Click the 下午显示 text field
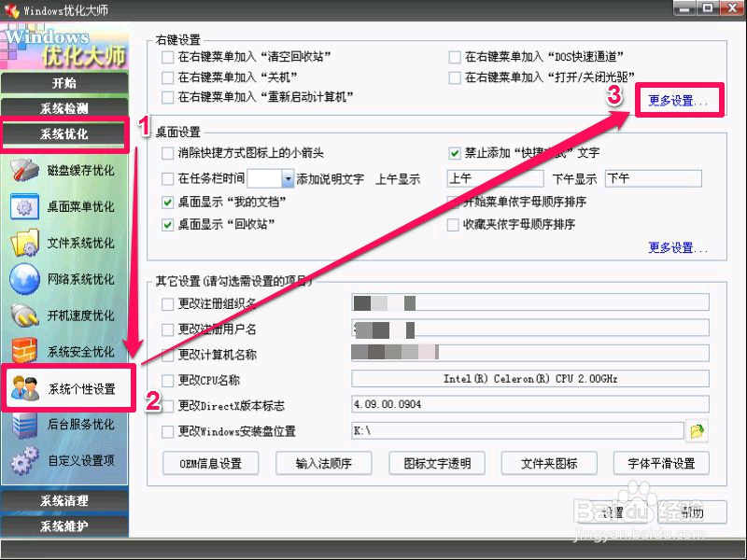The height and width of the screenshot is (560, 747). [x=653, y=178]
